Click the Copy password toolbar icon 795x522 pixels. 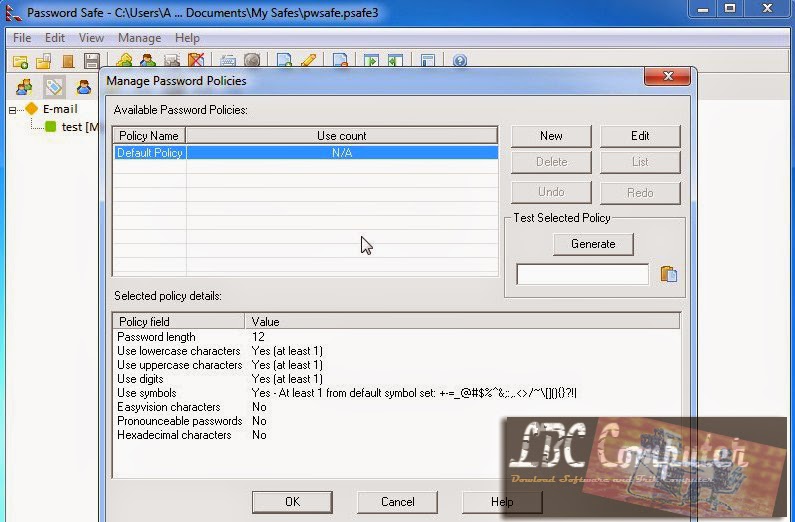coord(124,61)
